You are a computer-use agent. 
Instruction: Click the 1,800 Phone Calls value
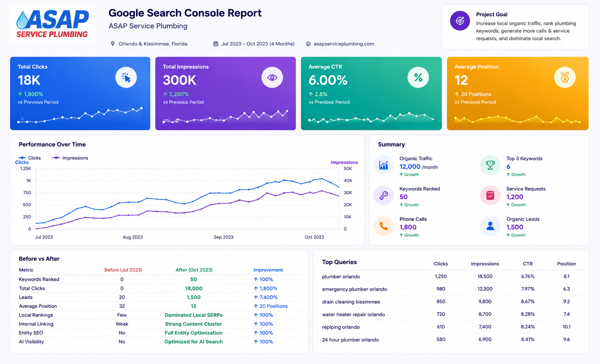coord(408,227)
